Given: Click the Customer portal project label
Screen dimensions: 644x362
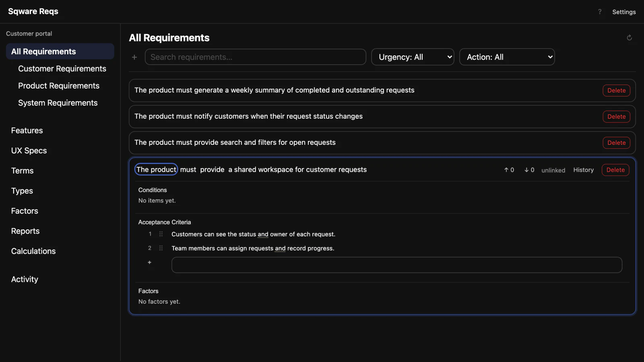Looking at the screenshot, I should click(x=29, y=34).
